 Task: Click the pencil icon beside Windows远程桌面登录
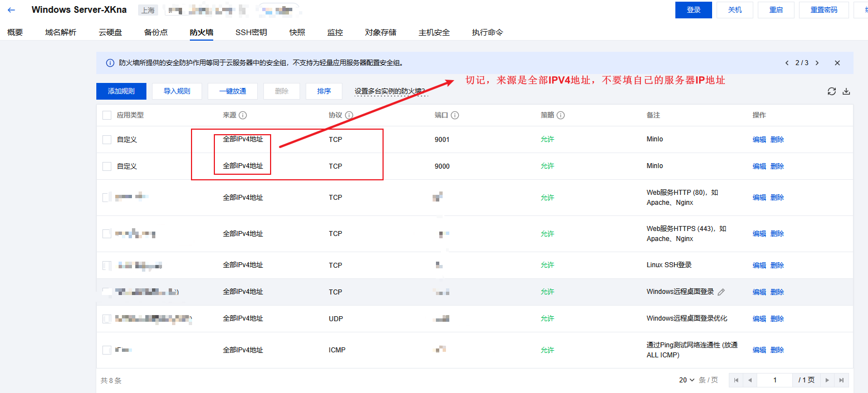coord(721,292)
